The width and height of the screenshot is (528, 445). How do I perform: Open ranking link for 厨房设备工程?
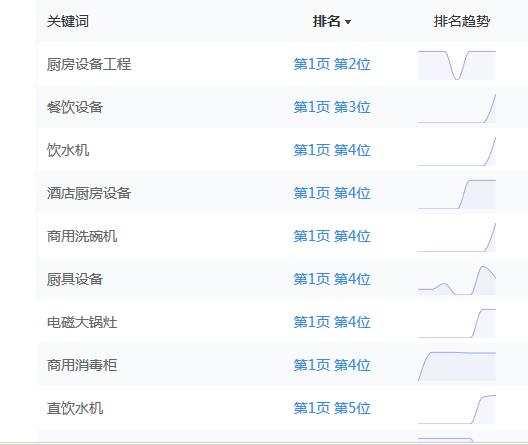tap(332, 64)
